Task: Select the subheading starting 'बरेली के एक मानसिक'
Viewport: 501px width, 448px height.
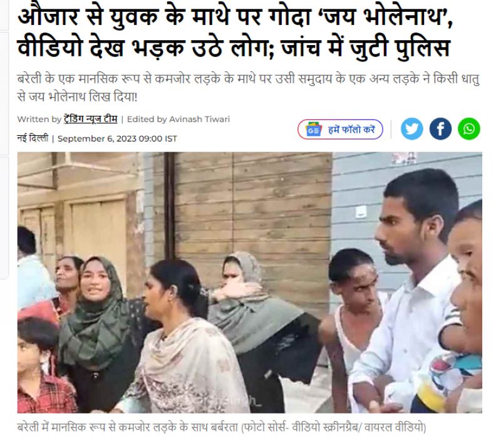Action: [248, 87]
